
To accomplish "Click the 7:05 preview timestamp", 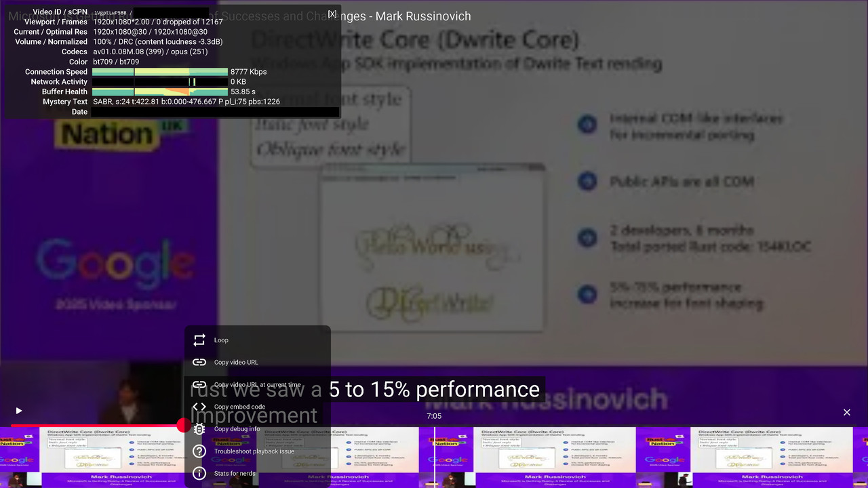I will [x=434, y=416].
